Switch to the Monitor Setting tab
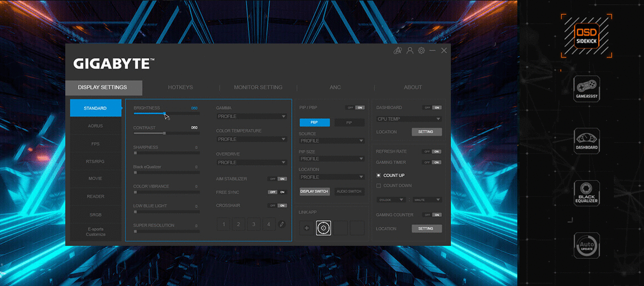Screen dimensions: 644x286 point(258,88)
